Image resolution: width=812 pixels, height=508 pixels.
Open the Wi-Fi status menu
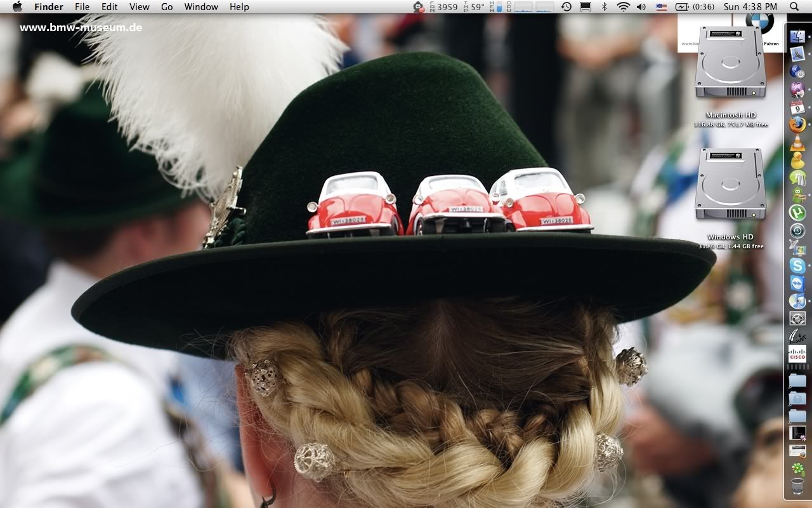624,7
